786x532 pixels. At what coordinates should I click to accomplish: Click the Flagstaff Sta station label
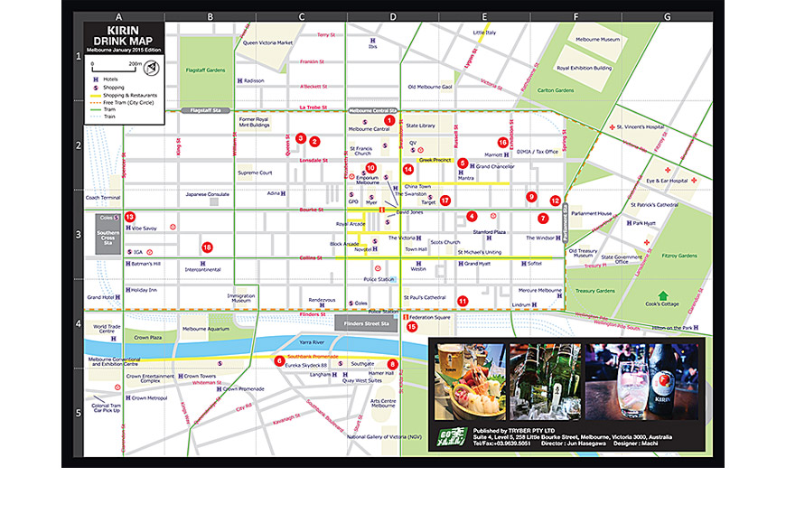coord(205,110)
